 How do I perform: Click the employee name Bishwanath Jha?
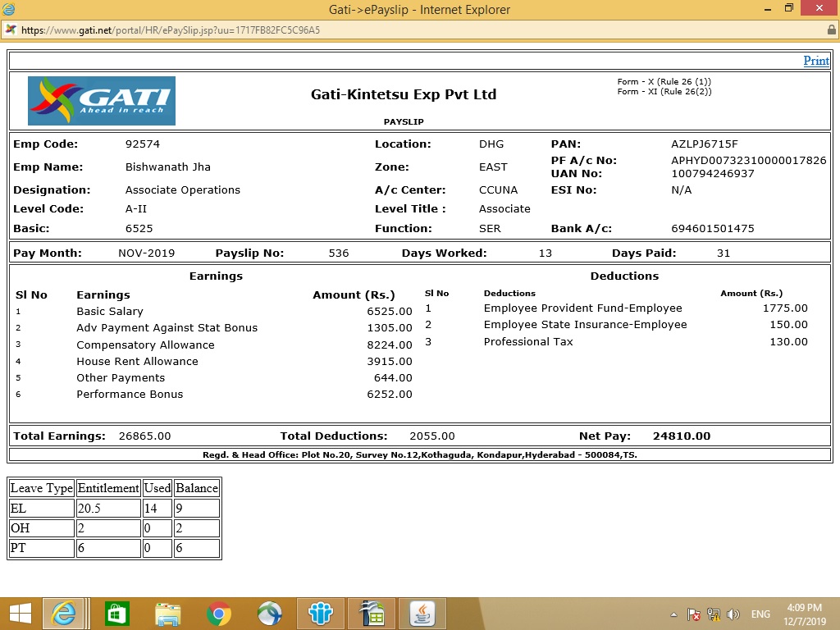pos(167,167)
